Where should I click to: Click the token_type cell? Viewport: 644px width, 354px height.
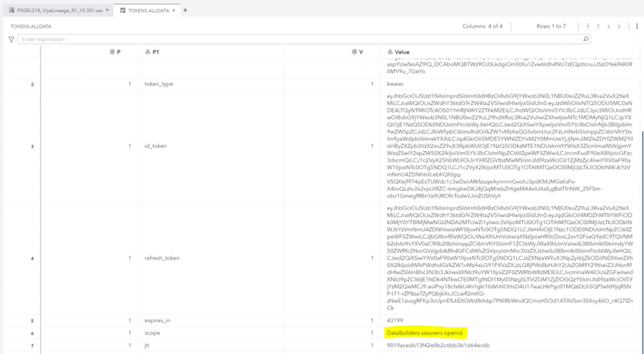click(211, 84)
